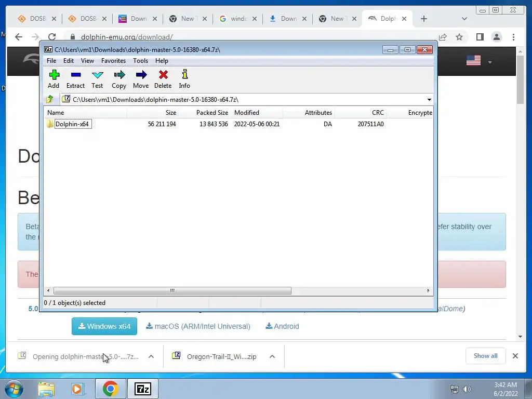Viewport: 532px width, 399px height.
Task: Close the Dolph tab
Action: (x=404, y=19)
